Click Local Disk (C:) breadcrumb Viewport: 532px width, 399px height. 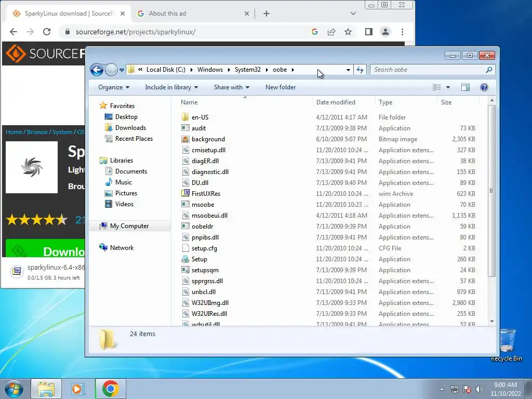coord(166,70)
